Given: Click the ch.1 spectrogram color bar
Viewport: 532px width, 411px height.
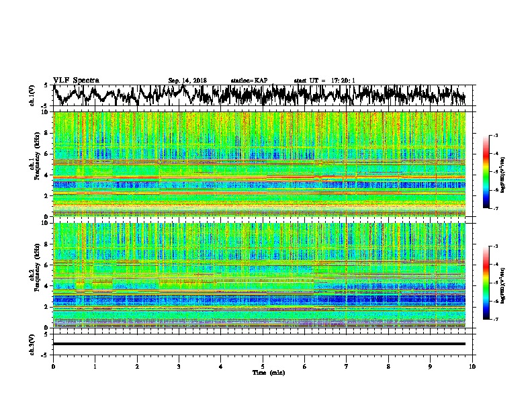Looking at the screenshot, I should click(486, 172).
